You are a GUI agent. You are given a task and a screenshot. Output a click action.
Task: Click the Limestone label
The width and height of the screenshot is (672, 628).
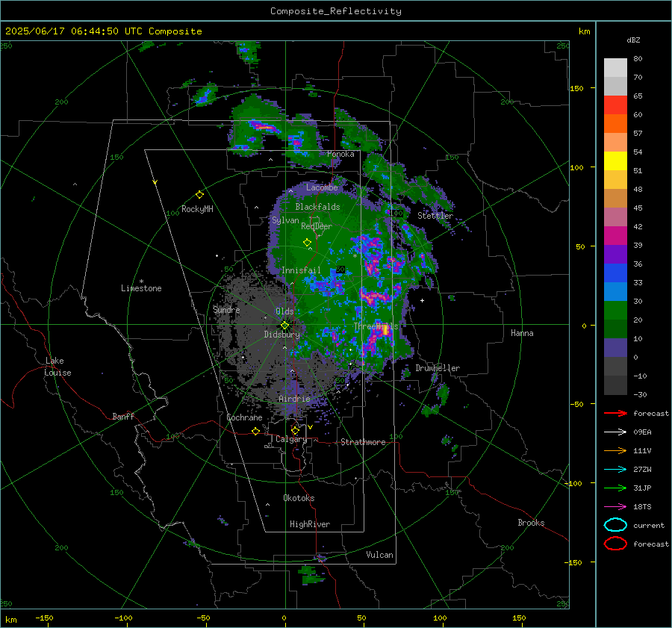[141, 288]
